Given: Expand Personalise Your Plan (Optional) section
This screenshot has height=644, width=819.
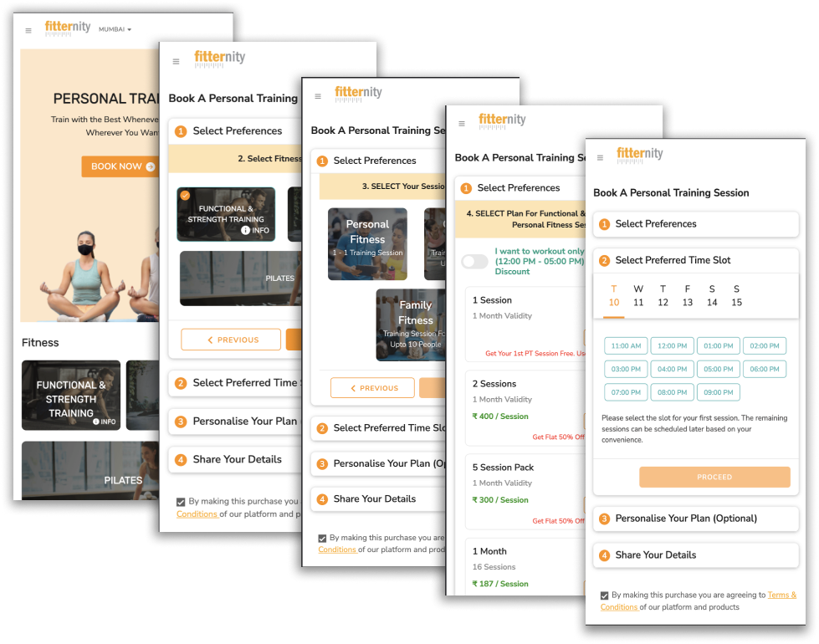Looking at the screenshot, I should click(696, 519).
